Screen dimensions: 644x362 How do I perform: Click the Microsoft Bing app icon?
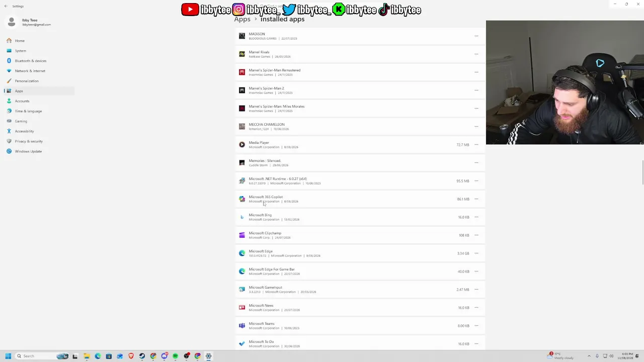[242, 217]
